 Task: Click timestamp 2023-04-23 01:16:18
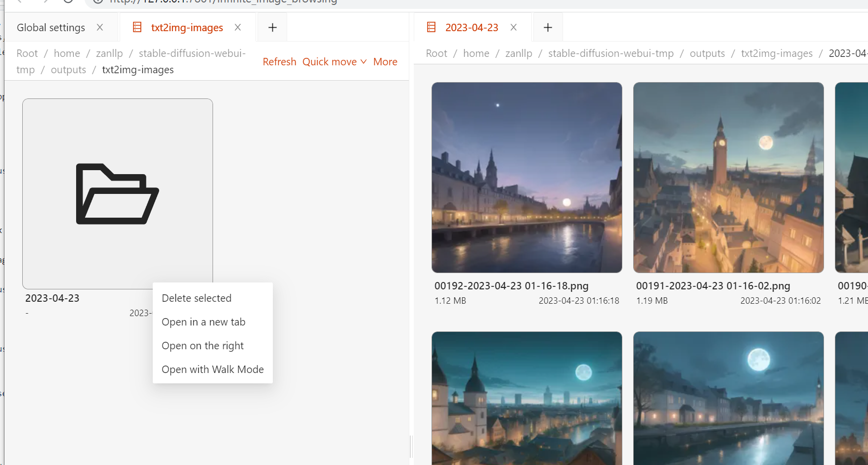(579, 301)
